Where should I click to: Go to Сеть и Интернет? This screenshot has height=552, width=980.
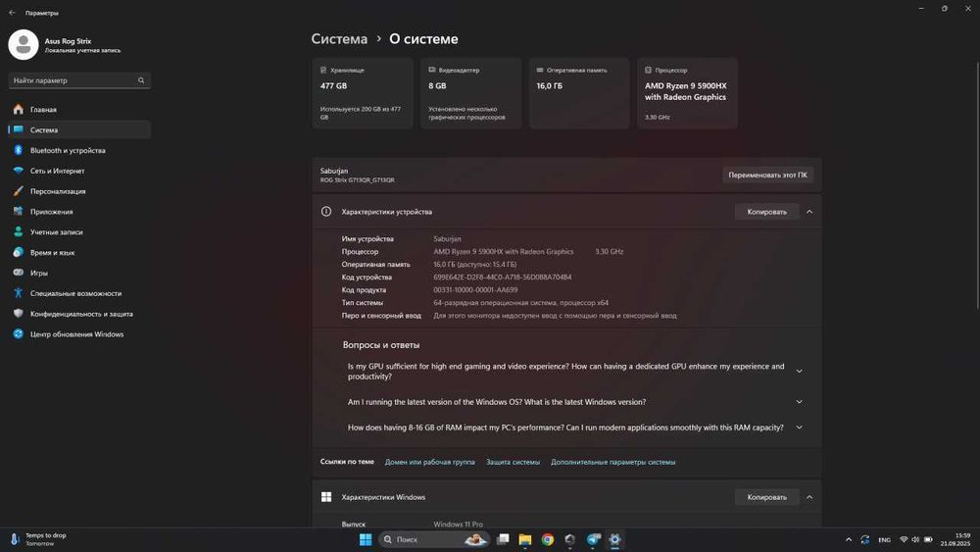tap(79, 171)
